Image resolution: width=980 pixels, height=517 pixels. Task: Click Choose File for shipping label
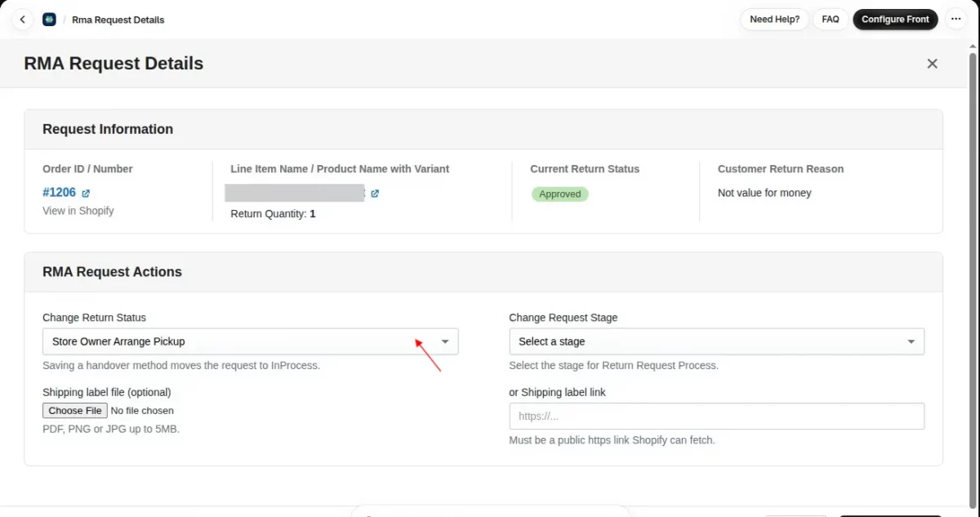click(75, 411)
